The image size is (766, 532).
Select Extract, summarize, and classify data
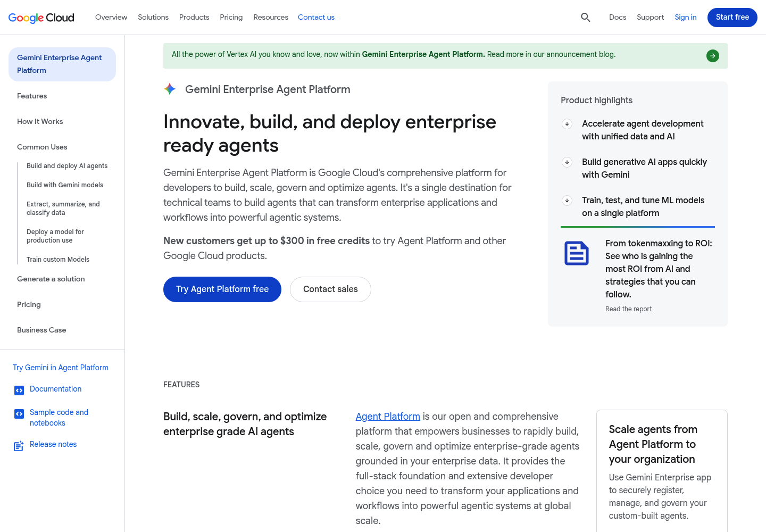tap(63, 209)
